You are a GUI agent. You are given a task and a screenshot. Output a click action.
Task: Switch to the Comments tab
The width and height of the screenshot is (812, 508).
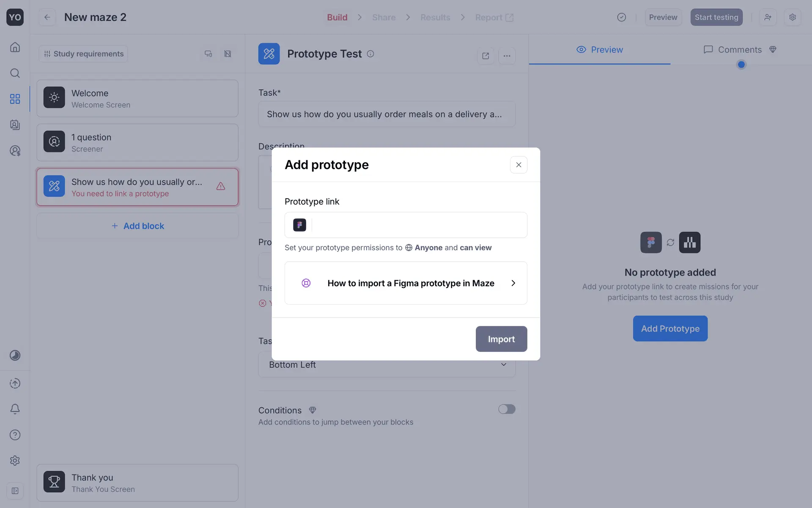(x=739, y=50)
